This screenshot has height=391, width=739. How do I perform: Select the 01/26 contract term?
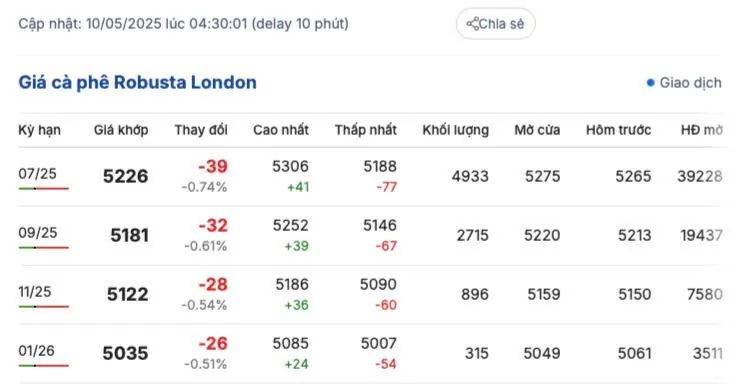click(x=36, y=350)
